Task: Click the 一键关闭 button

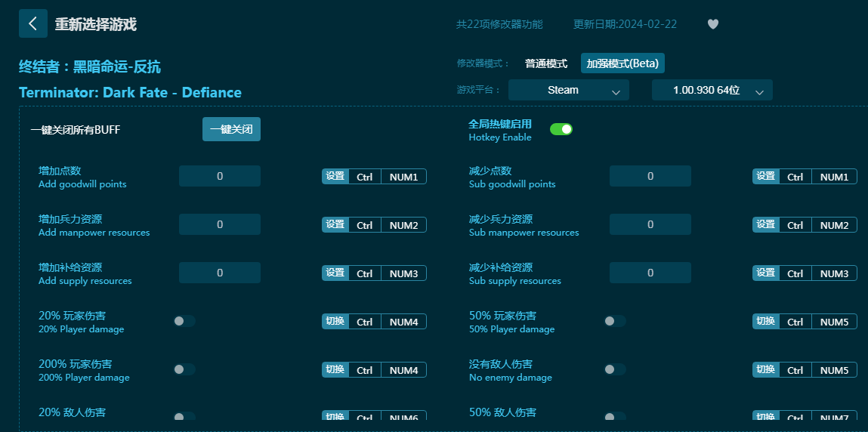Action: (231, 129)
